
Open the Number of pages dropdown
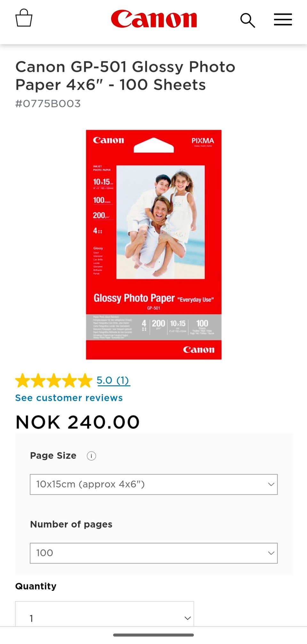[154, 553]
